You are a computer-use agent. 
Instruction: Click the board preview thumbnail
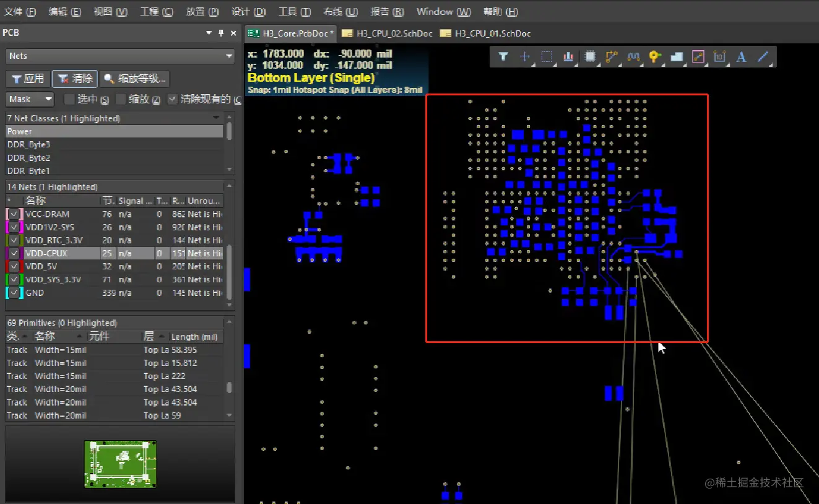point(120,463)
